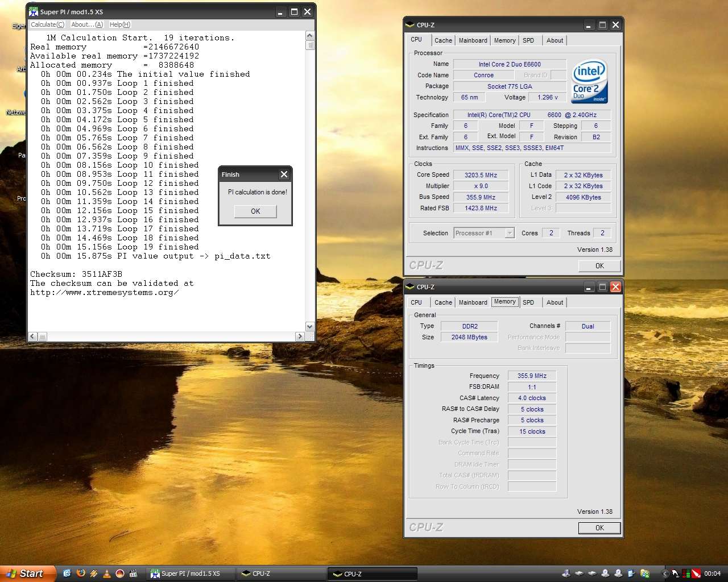728x582 pixels.
Task: Click the red tray icon beside the clock
Action: [x=696, y=573]
